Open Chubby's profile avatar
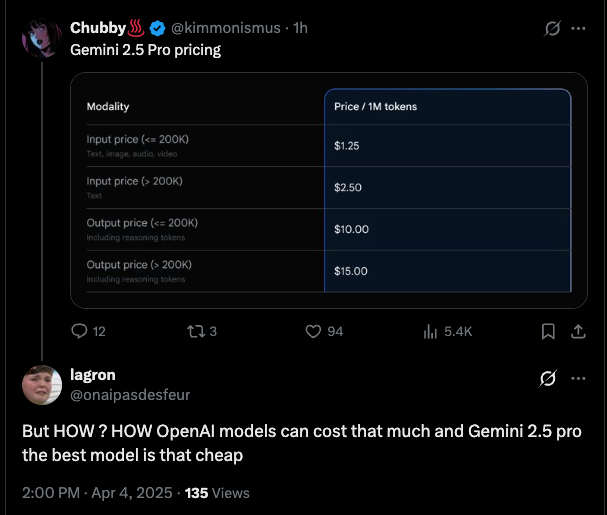This screenshot has width=607, height=515. click(42, 38)
